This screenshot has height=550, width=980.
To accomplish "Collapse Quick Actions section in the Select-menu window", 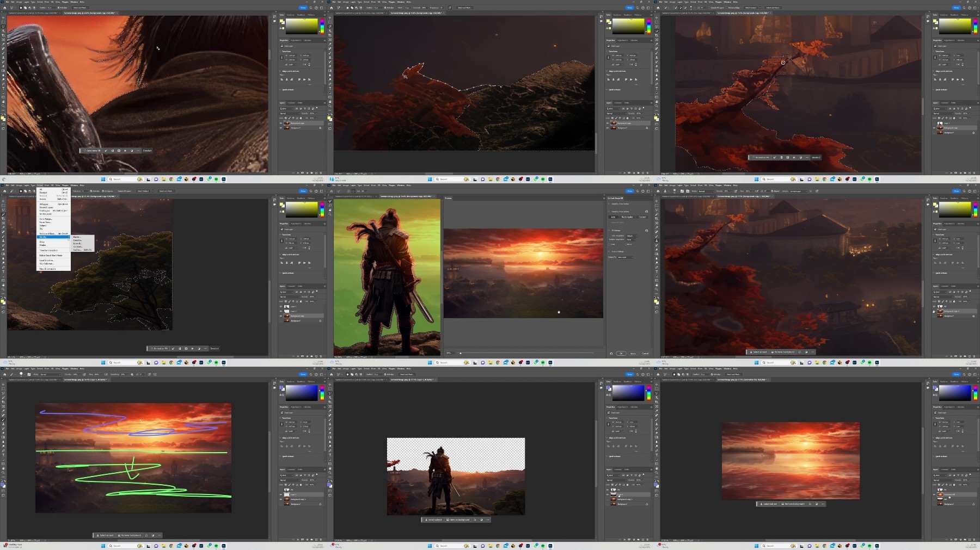I will click(280, 273).
